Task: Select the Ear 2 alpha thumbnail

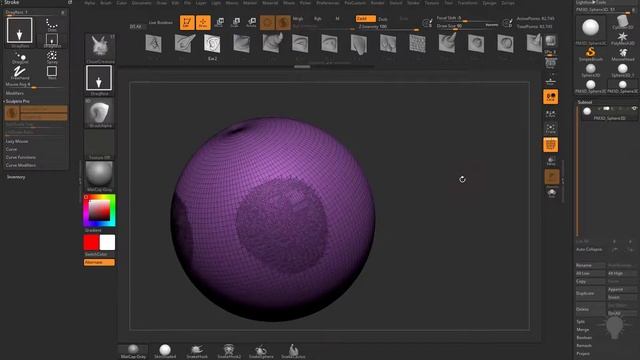Action: (212, 45)
